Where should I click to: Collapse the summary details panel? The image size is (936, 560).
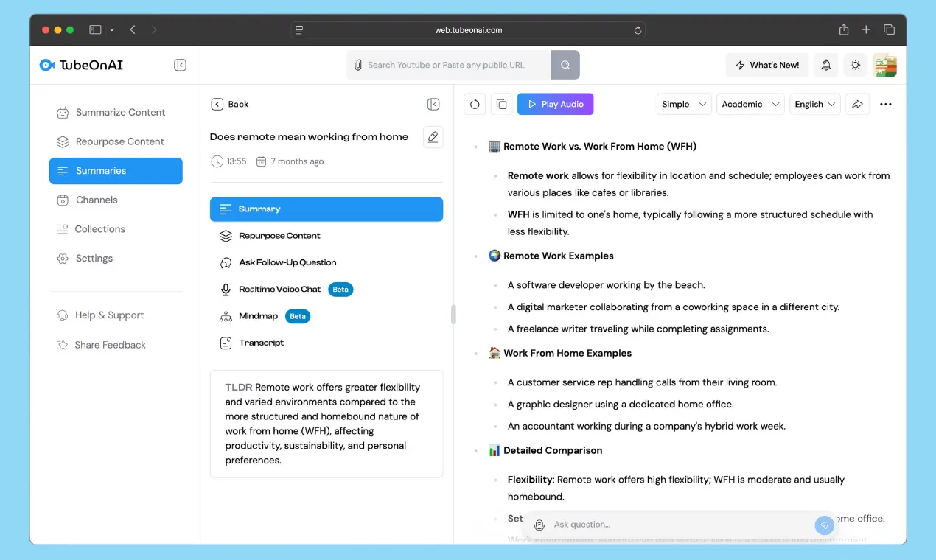click(433, 105)
